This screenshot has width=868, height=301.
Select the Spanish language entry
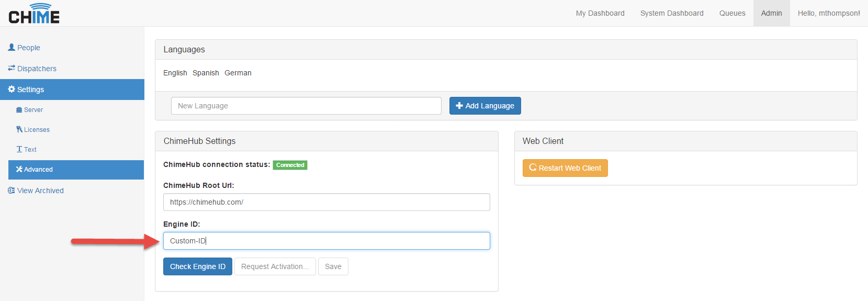(206, 73)
